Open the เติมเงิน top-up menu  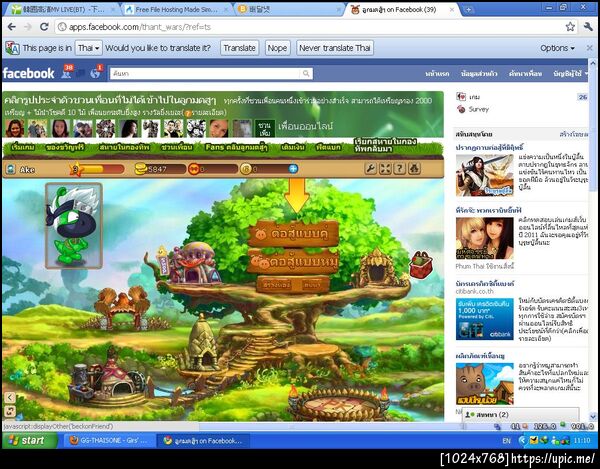pos(293,147)
